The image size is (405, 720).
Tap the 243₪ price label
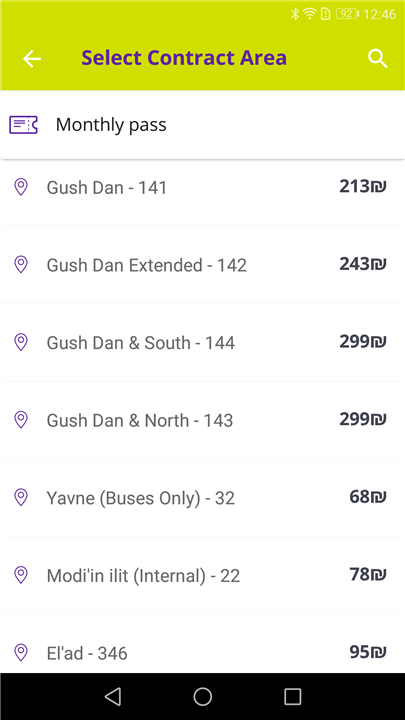coord(363,264)
